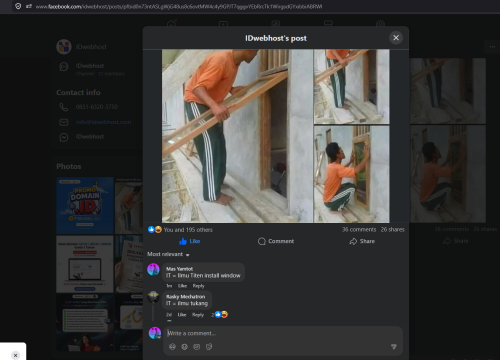This screenshot has width=500, height=360.
Task: Like Mas Yamtot's comment
Action: (x=182, y=286)
